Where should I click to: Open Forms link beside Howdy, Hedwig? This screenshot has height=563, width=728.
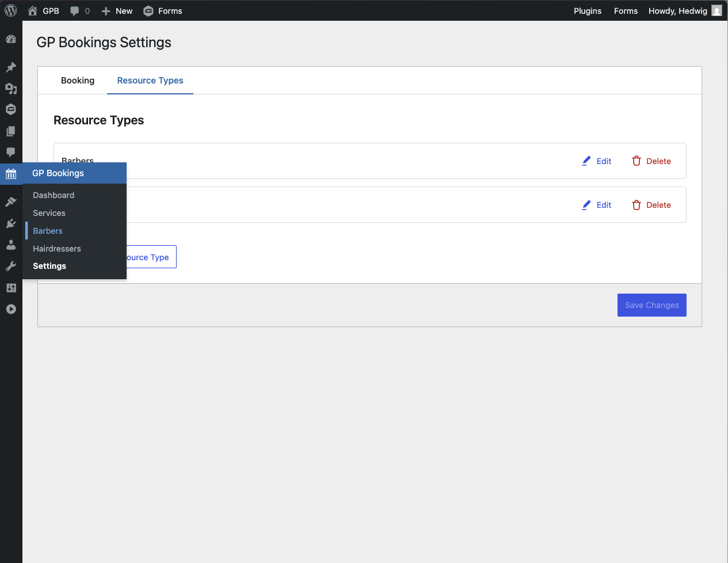[626, 11]
